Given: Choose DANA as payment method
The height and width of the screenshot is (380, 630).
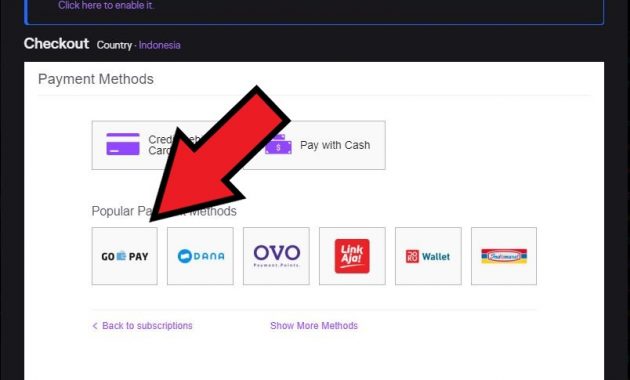Looking at the screenshot, I should tap(200, 256).
